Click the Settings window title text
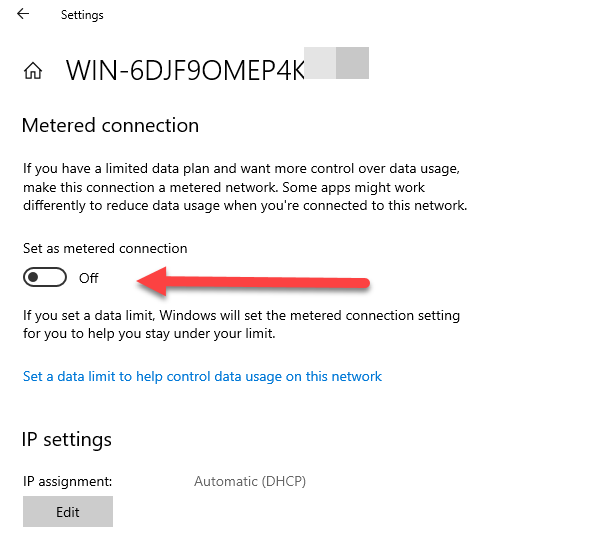614x542 pixels. (x=82, y=15)
